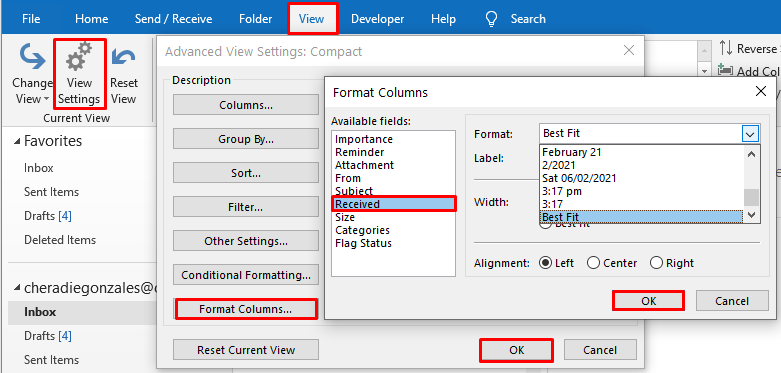
Task: Open Drafts [4] under Favorites
Action: [48, 216]
